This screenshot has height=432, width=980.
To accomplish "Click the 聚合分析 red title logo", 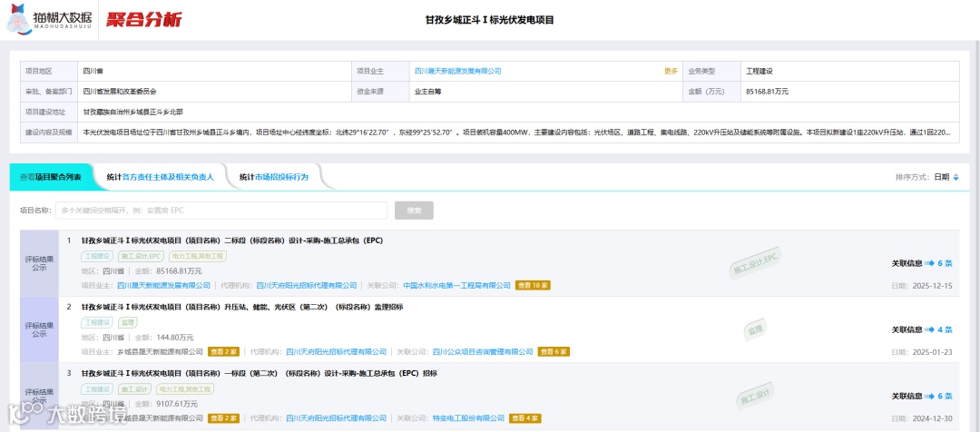I will pos(143,20).
